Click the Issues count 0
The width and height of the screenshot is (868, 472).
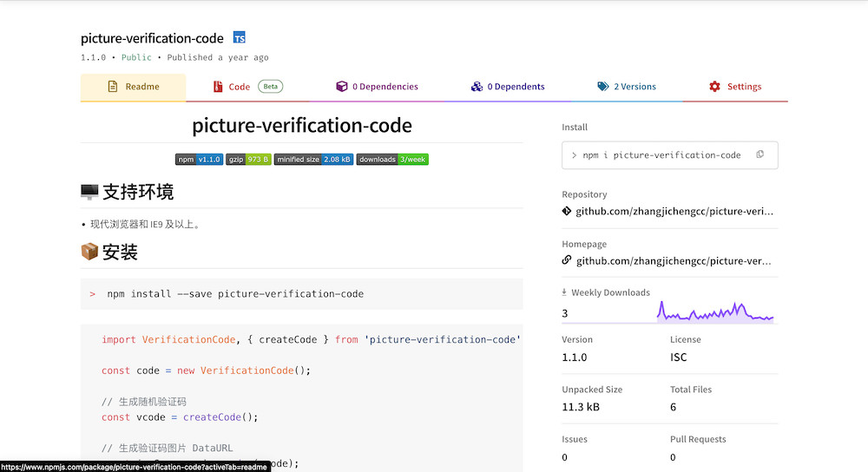click(565, 457)
